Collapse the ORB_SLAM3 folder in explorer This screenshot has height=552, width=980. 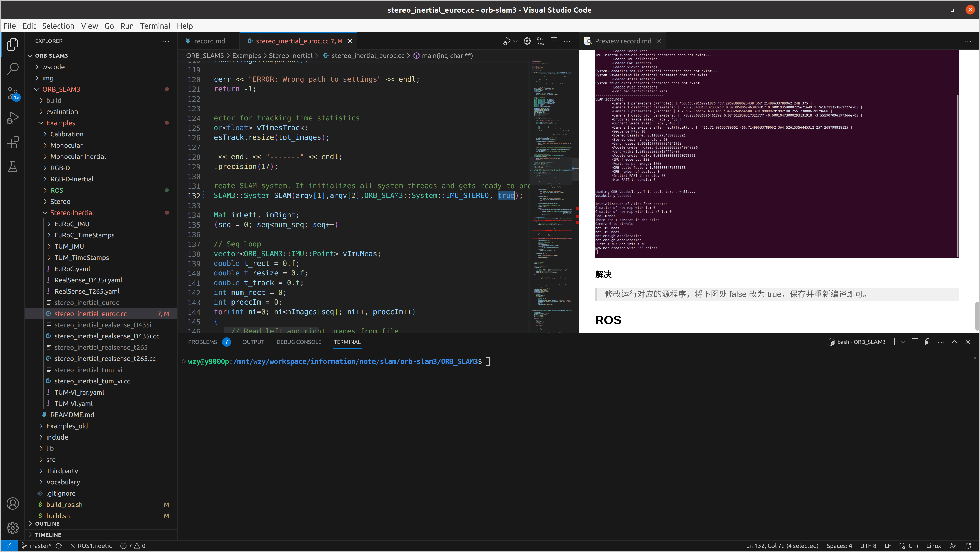click(101, 89)
